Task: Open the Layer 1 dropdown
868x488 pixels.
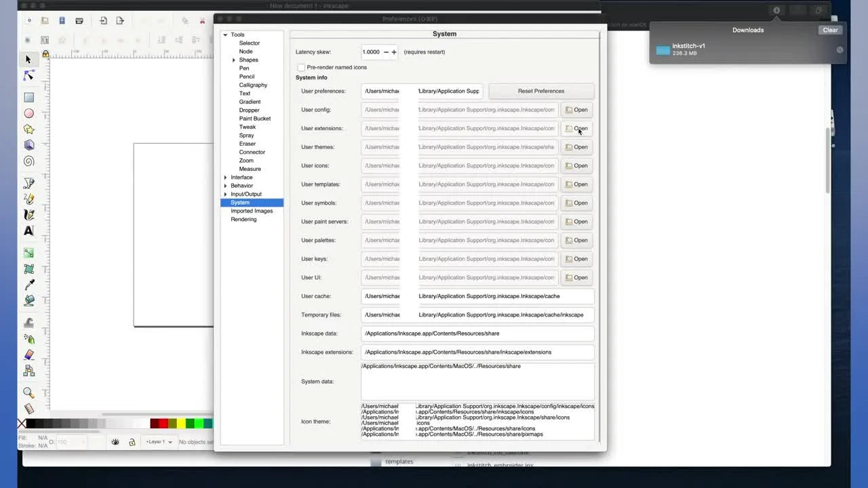Action: tap(159, 442)
